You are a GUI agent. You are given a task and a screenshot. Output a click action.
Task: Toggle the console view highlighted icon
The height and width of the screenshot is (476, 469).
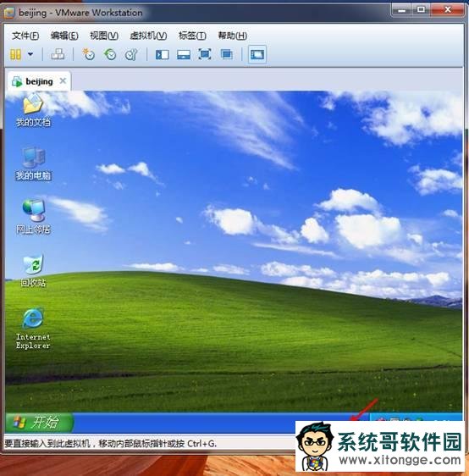257,55
